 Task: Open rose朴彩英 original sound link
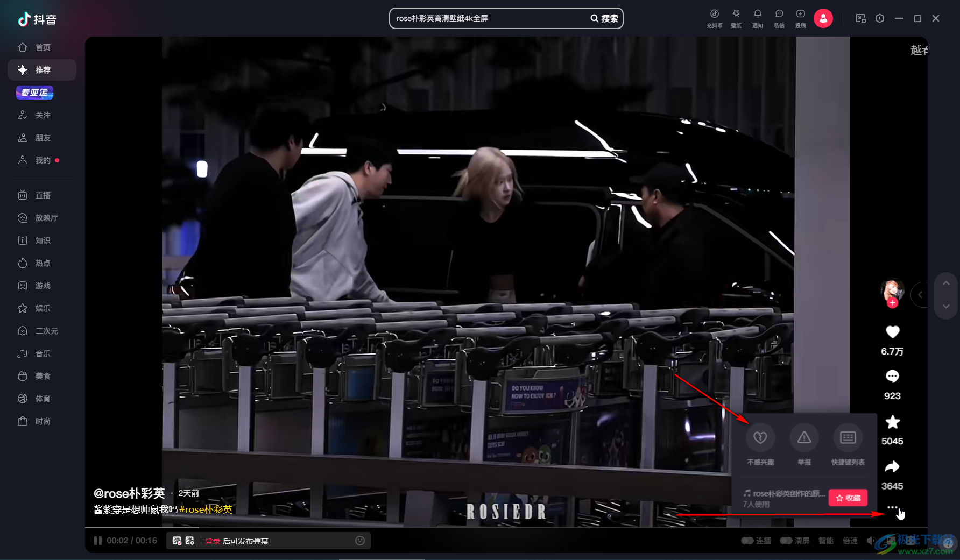tap(785, 493)
